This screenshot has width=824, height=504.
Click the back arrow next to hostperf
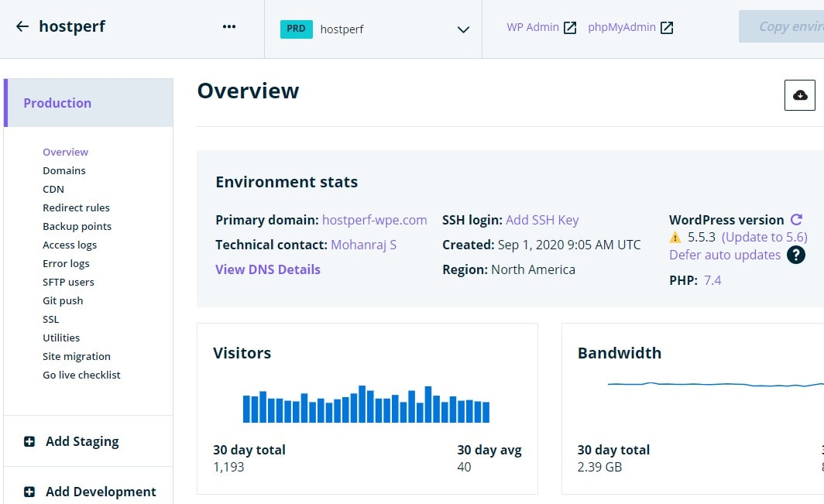[22, 26]
